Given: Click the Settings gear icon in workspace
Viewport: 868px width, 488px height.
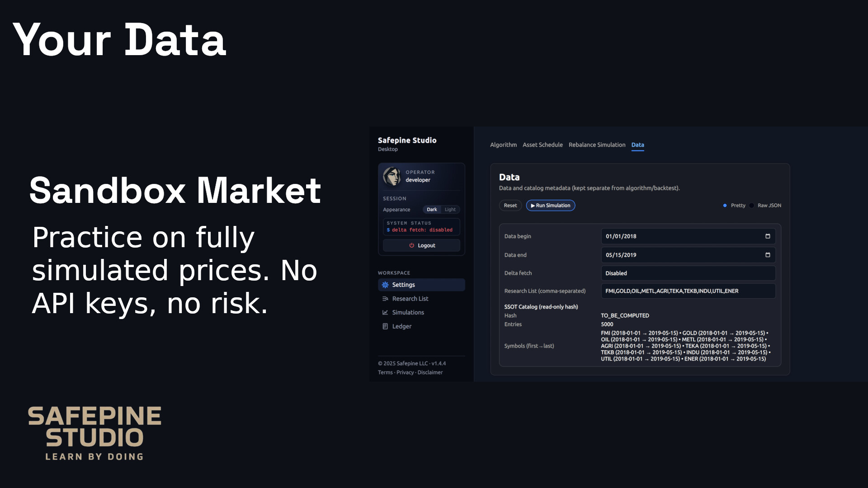Looking at the screenshot, I should (385, 285).
